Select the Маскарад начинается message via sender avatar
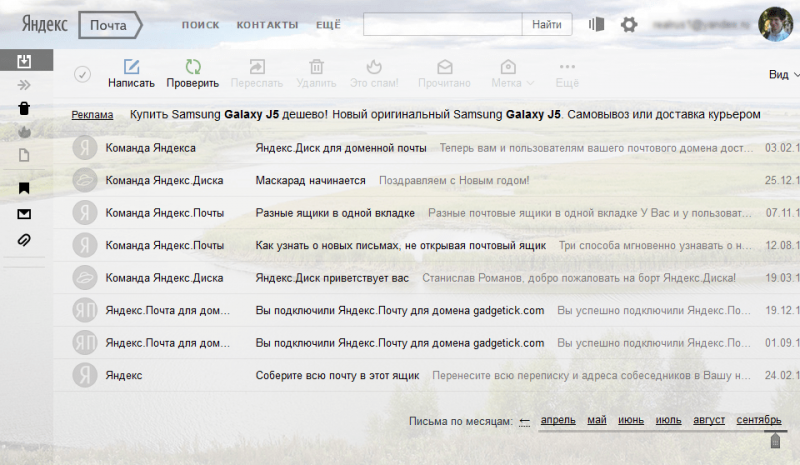800x465 pixels. [x=85, y=180]
